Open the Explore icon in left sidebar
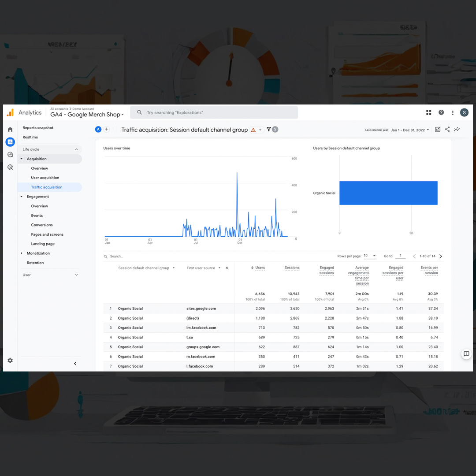This screenshot has width=476, height=476. (x=10, y=155)
